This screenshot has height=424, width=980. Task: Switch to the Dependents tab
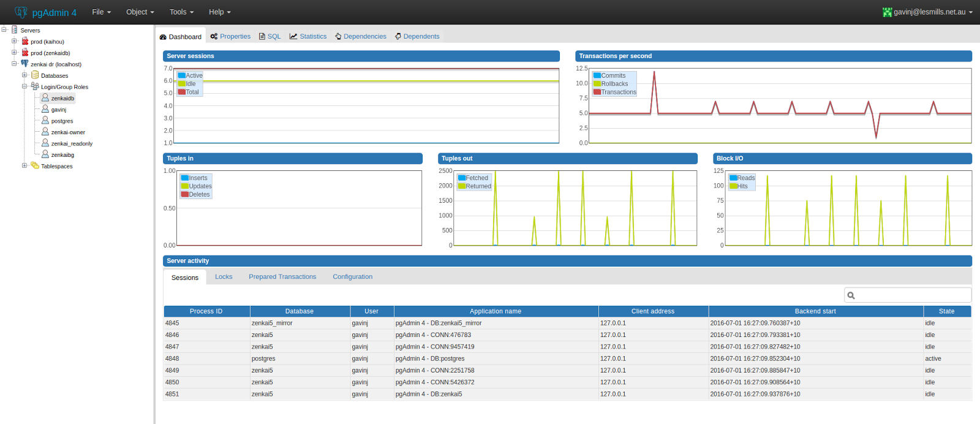(417, 36)
